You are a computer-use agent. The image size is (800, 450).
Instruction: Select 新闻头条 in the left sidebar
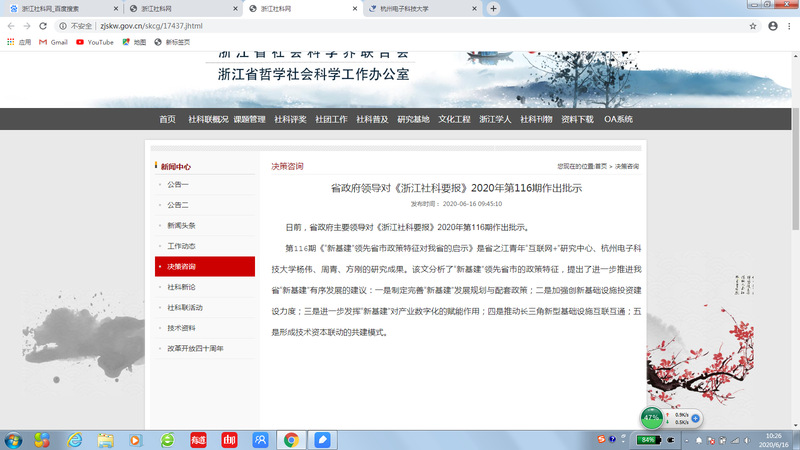pyautogui.click(x=181, y=225)
